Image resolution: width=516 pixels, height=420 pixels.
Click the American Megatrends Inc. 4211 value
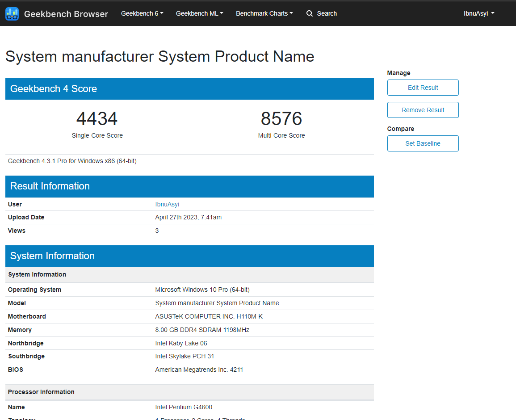click(199, 370)
